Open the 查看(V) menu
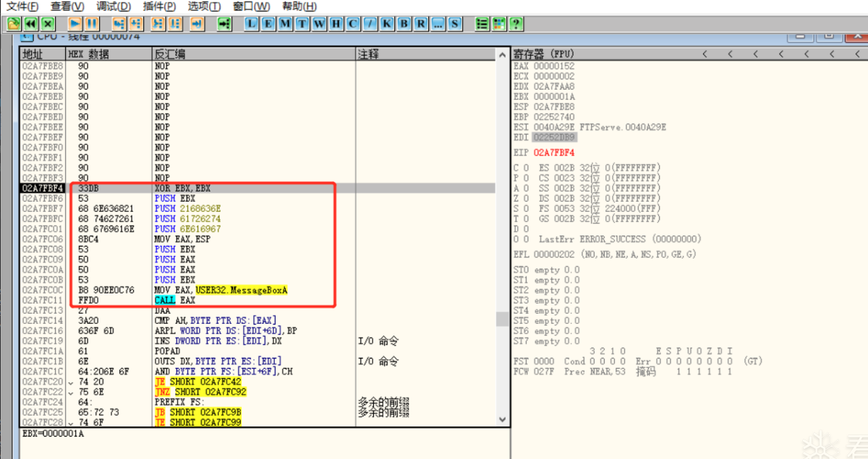This screenshot has height=459, width=868. pyautogui.click(x=67, y=7)
